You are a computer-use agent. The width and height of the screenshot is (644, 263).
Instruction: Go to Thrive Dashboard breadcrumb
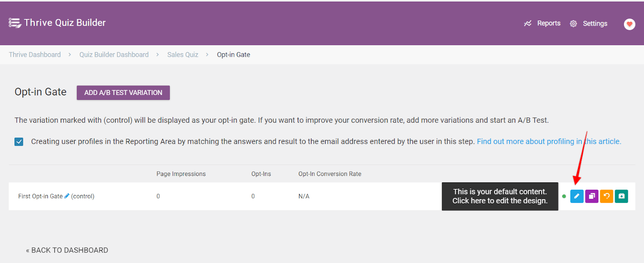tap(35, 55)
